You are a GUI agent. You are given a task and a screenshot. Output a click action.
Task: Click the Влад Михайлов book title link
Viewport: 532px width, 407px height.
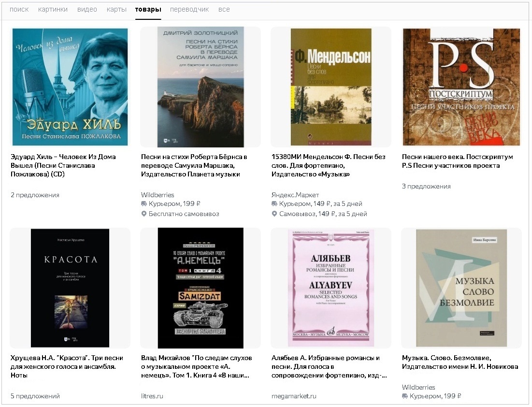[197, 366]
